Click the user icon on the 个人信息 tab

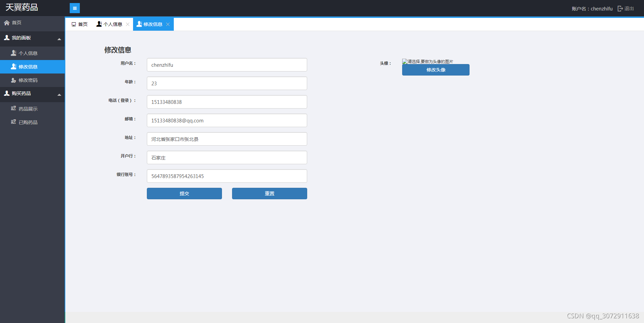tap(99, 24)
